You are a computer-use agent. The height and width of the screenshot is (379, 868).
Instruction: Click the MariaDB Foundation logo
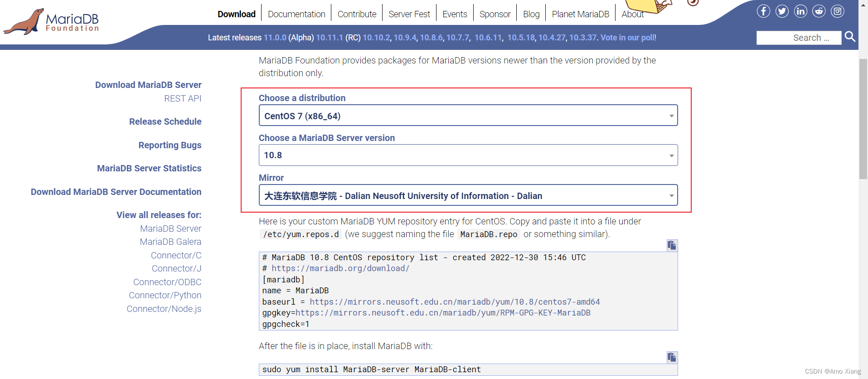click(51, 22)
